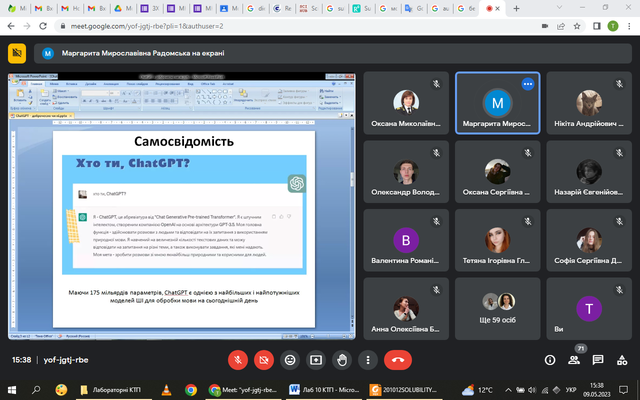The image size is (640, 400).
Task: Click the yellow presentation indicator icon
Action: (17, 52)
